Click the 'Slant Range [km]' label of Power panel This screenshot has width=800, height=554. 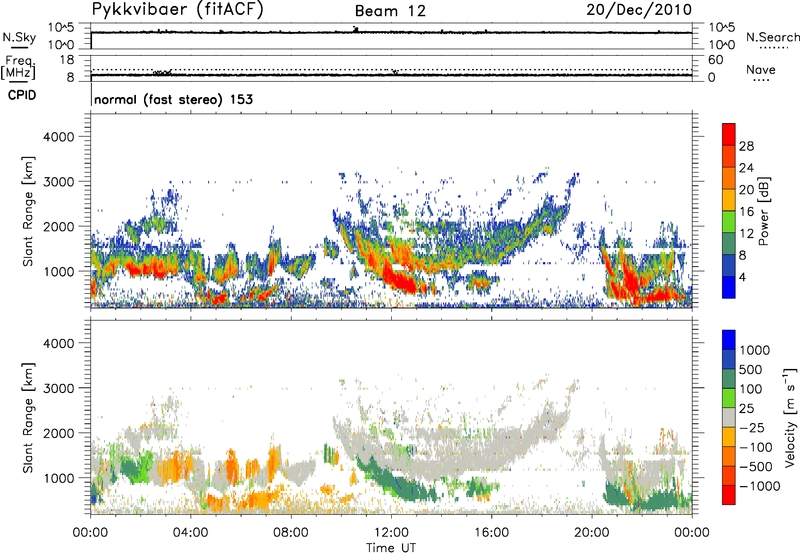[x=28, y=211]
